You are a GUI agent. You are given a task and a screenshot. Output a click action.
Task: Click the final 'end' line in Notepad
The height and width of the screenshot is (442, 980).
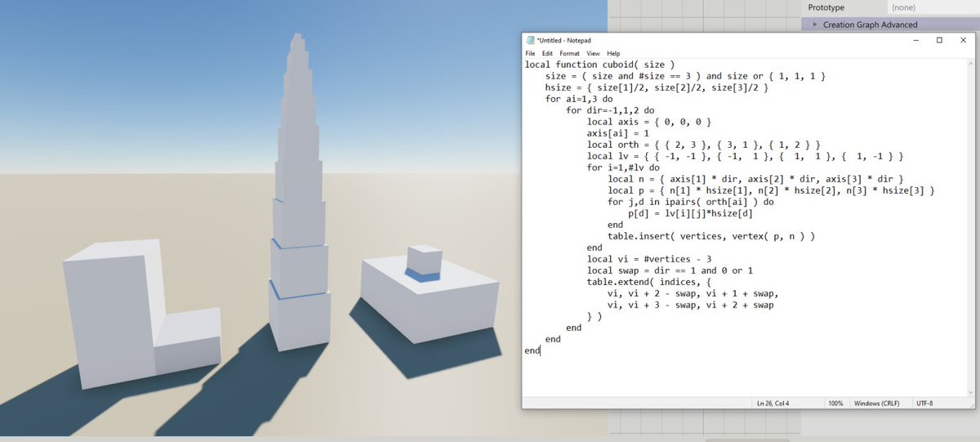tap(532, 350)
